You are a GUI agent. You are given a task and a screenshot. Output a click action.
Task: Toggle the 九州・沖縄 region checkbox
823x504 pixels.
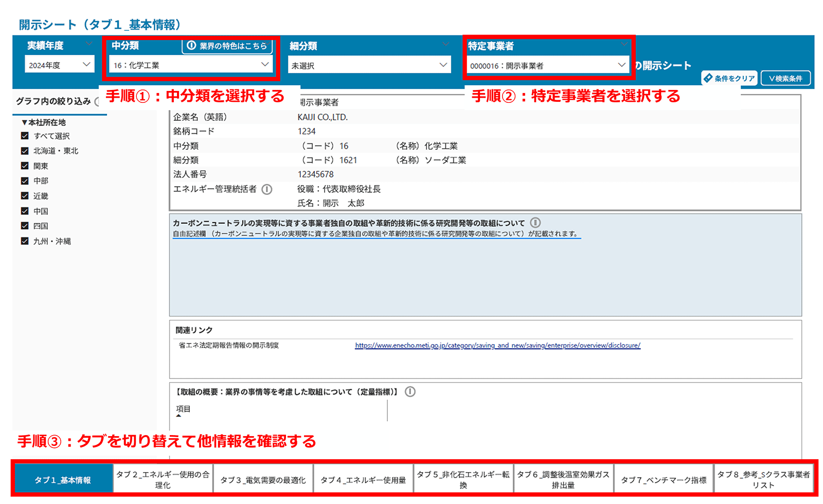point(25,241)
